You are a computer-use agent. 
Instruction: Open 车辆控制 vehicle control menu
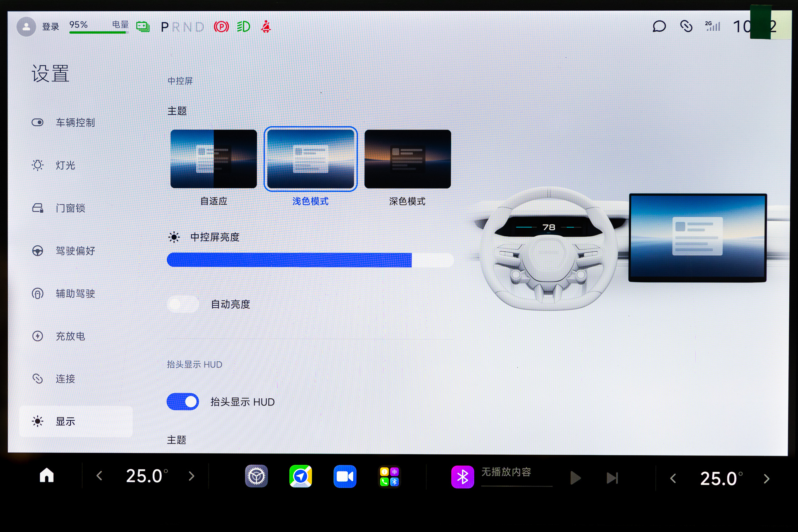click(75, 123)
